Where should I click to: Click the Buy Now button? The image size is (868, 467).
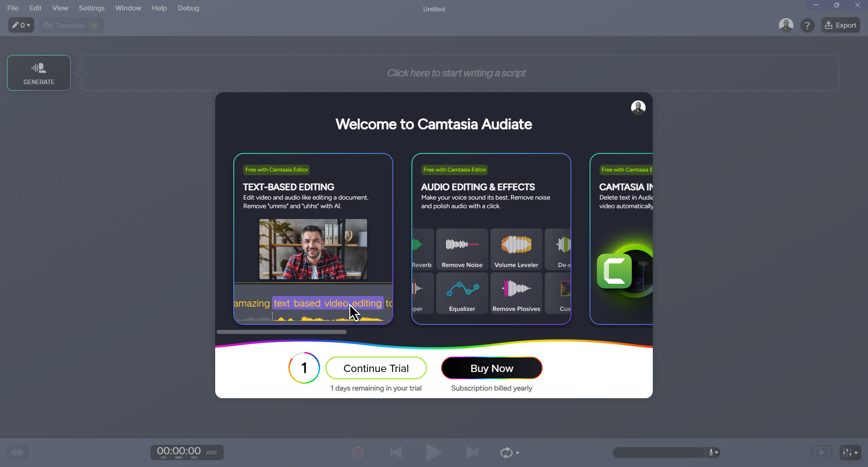click(x=491, y=368)
